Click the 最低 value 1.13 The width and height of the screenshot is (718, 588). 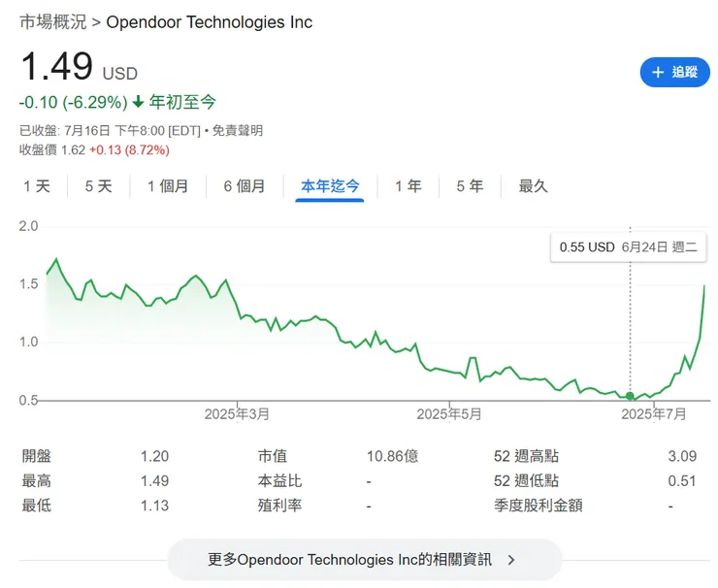pyautogui.click(x=155, y=506)
